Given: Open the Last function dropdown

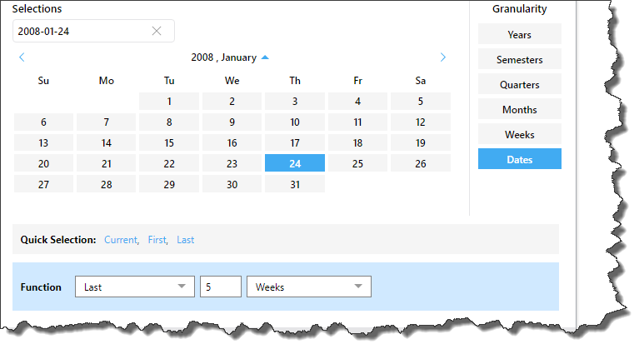Looking at the screenshot, I should coord(134,287).
